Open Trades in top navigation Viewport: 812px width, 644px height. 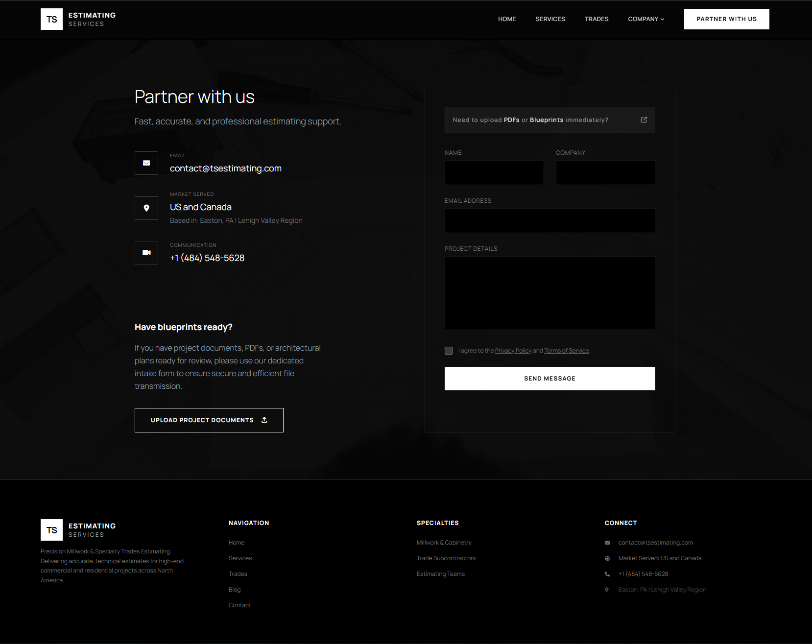[597, 19]
